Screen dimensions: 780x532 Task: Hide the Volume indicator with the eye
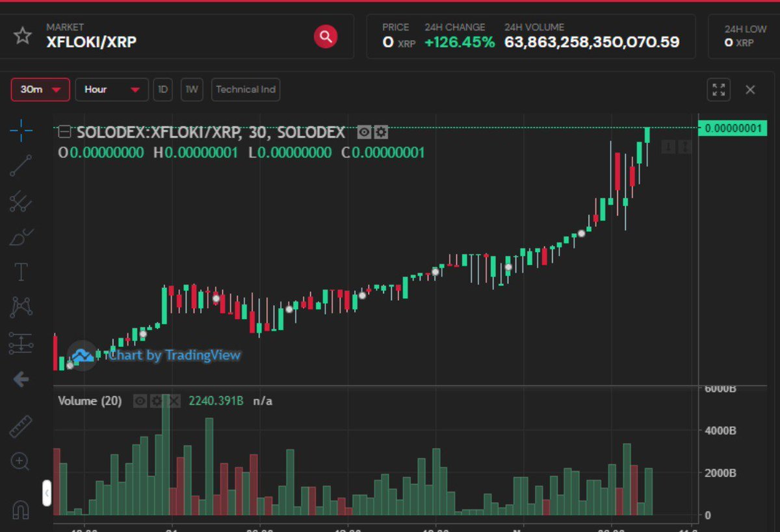[140, 401]
